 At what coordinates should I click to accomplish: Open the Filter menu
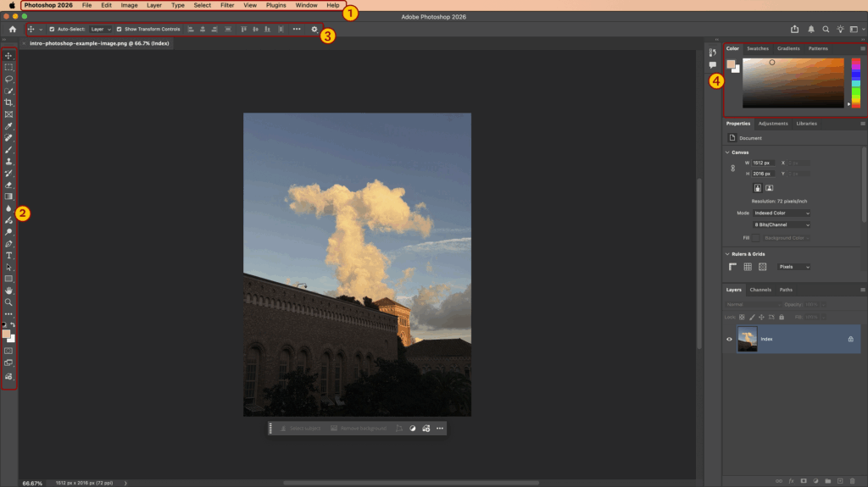coord(227,5)
